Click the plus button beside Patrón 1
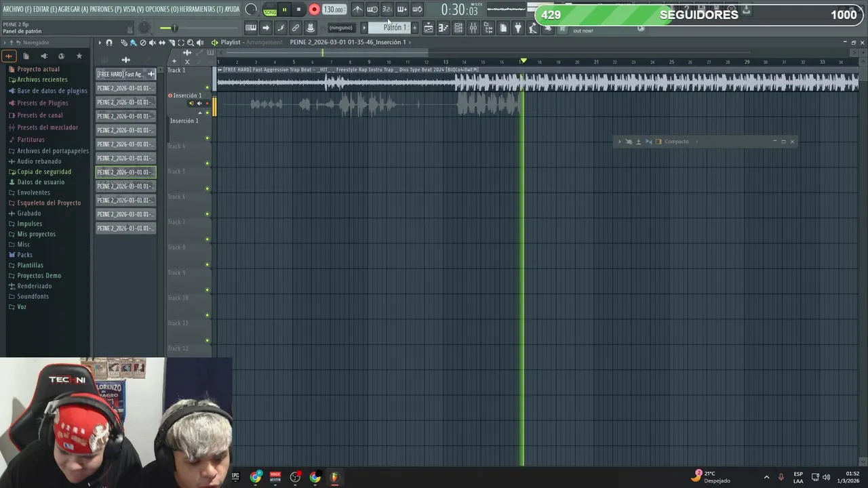The width and height of the screenshot is (868, 488). coord(415,28)
